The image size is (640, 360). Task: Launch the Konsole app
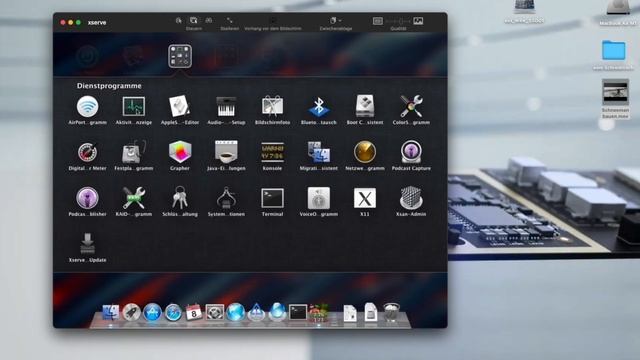pyautogui.click(x=272, y=152)
